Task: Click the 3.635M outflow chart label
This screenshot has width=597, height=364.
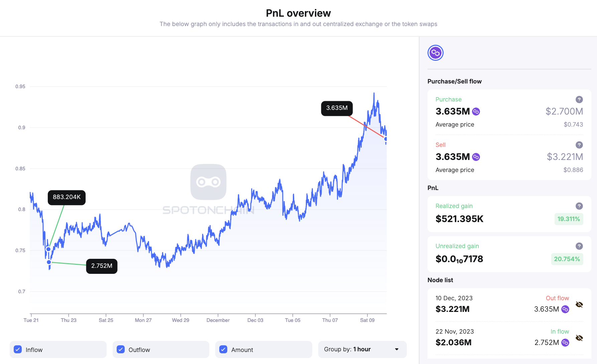Action: pyautogui.click(x=337, y=108)
